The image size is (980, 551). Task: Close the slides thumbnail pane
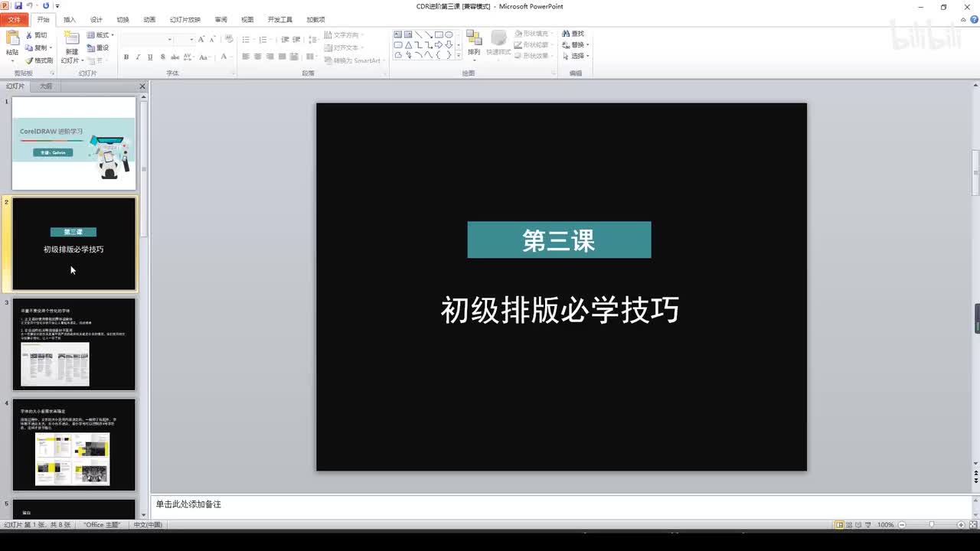[x=142, y=86]
